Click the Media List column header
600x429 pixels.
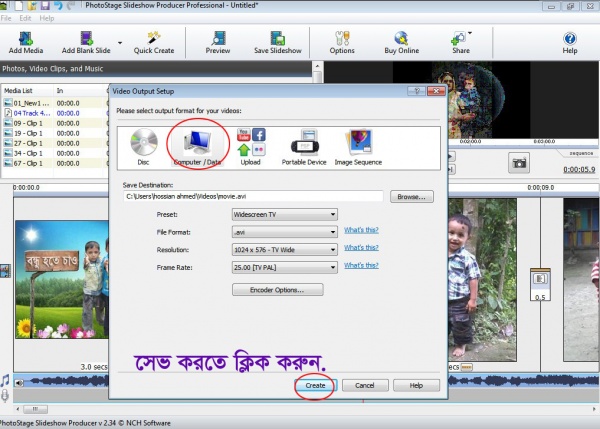[x=27, y=91]
